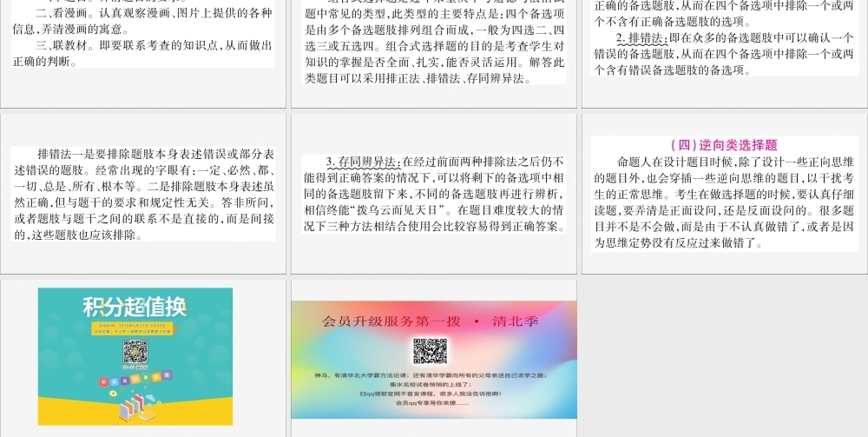Click the QR code under "会员升级服务第一拨"

tap(431, 351)
